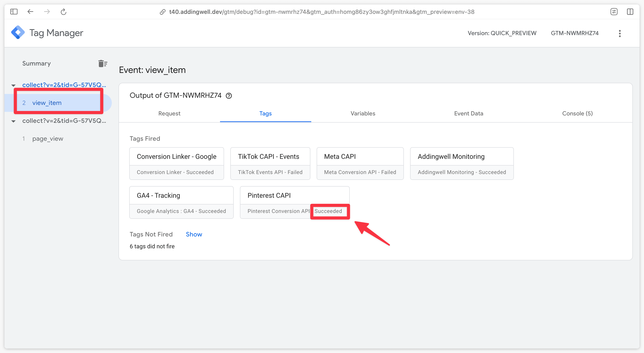Click '6 tags did not fire' text
This screenshot has width=644, height=353.
coord(152,246)
